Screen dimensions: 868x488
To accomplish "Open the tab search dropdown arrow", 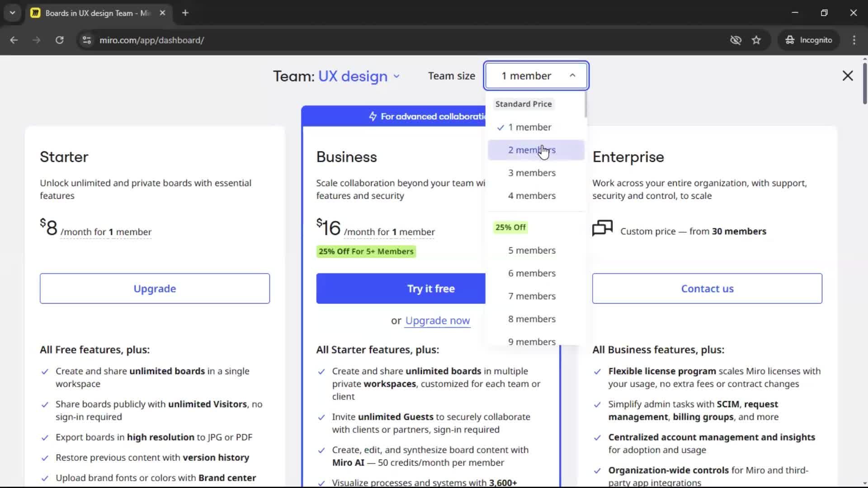I will click(x=13, y=13).
